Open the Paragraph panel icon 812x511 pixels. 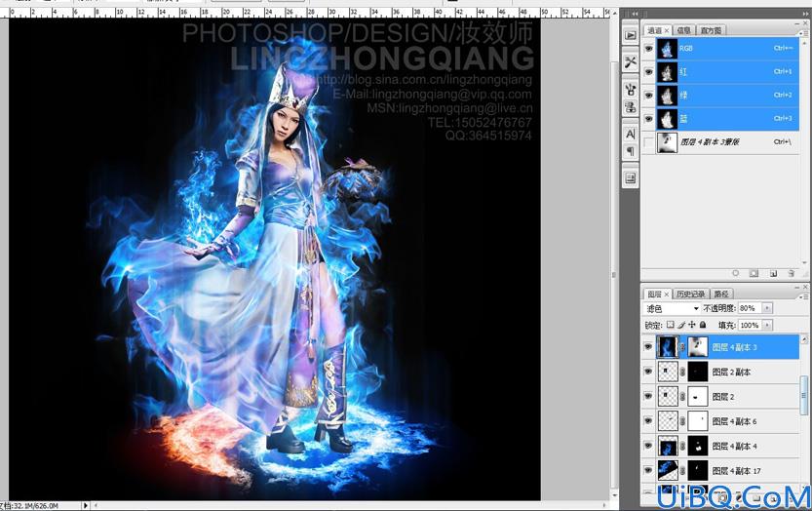click(631, 151)
